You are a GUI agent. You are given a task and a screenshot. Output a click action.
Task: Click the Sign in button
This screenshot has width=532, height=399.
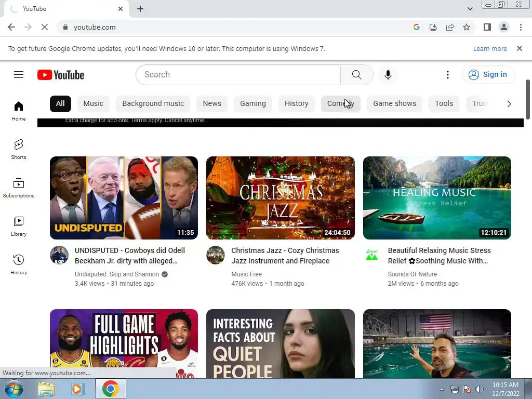[x=488, y=75]
